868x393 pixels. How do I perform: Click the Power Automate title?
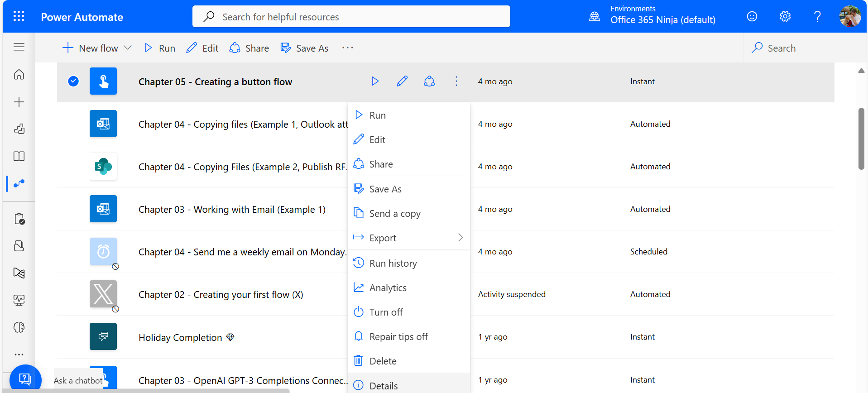click(82, 17)
